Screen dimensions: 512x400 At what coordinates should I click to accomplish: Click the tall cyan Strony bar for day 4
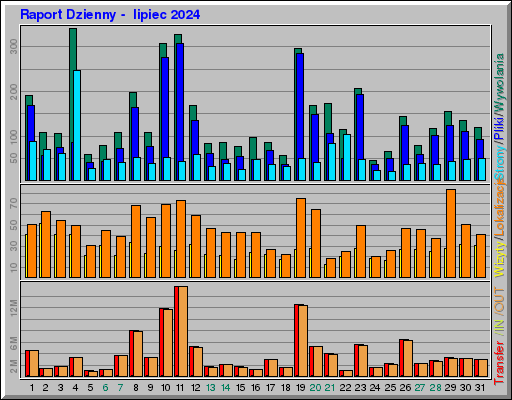click(x=77, y=125)
